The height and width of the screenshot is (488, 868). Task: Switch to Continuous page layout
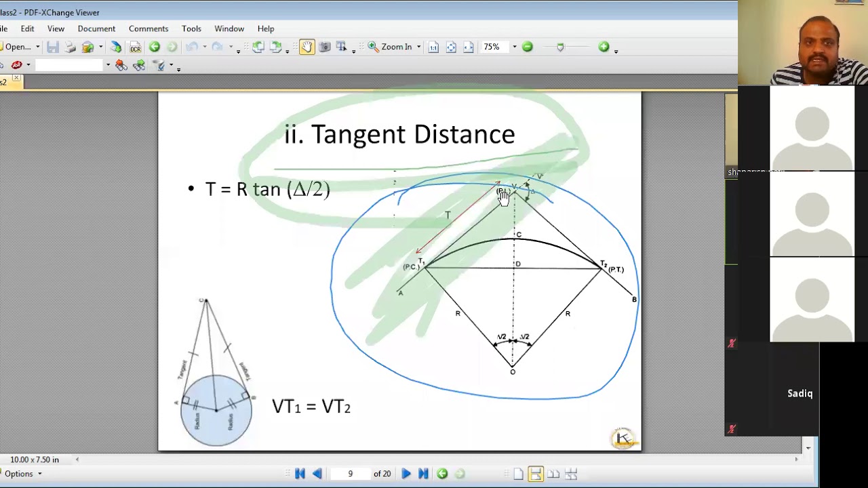pyautogui.click(x=536, y=474)
